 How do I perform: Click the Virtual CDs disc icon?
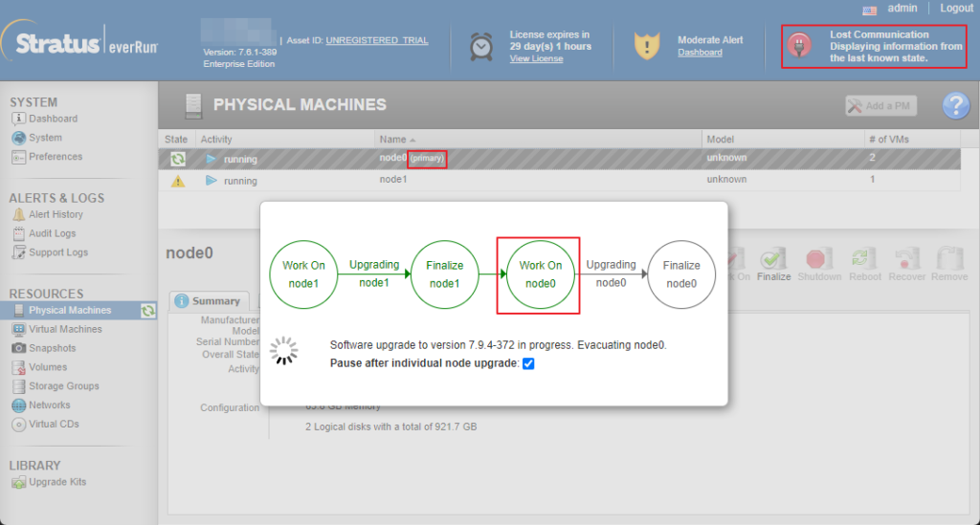19,425
